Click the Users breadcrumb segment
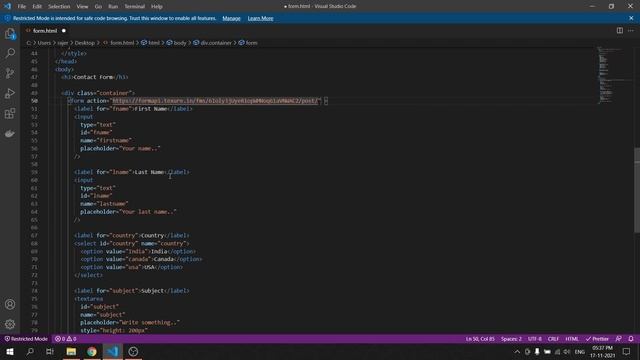 tap(44, 43)
